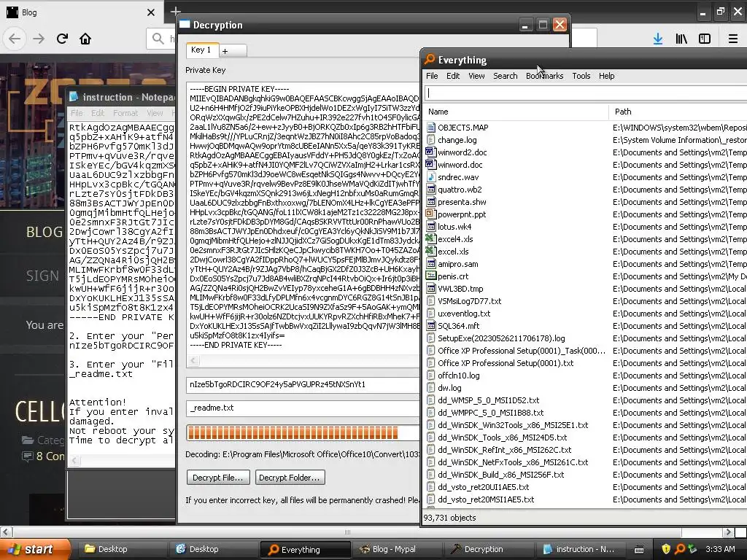
Task: Reload the browser page
Action: click(x=62, y=39)
